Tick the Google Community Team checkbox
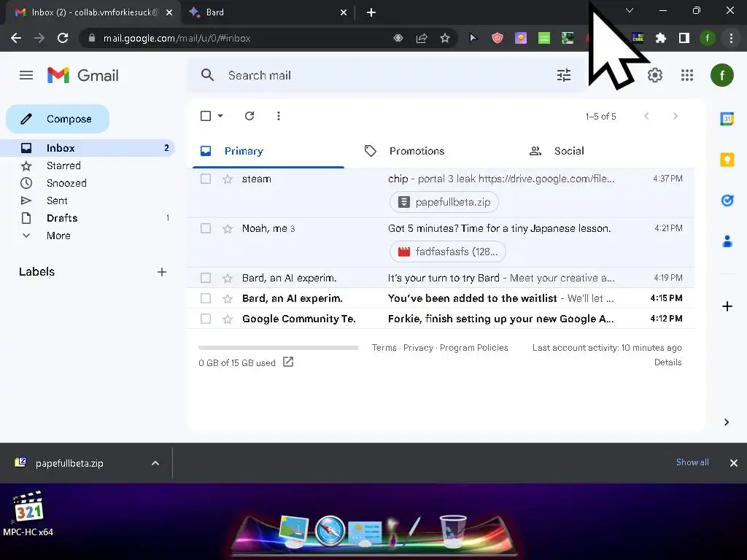This screenshot has width=747, height=560. coord(206,319)
